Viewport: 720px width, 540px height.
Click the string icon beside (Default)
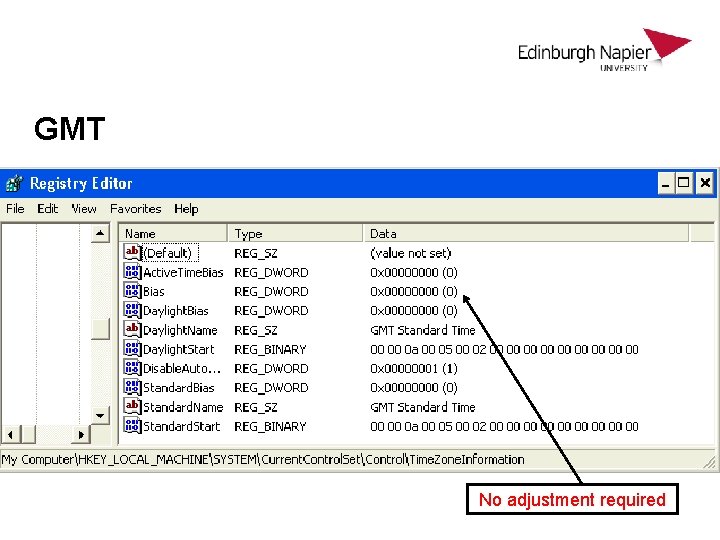132,253
